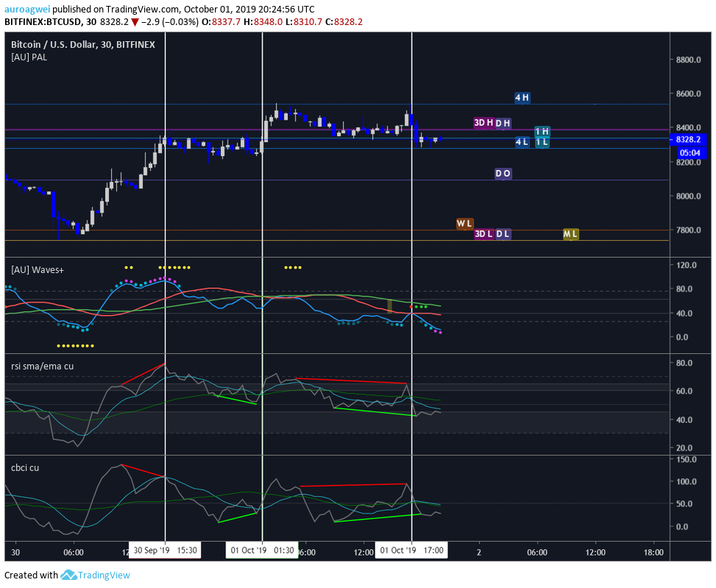
Task: Click the 8400.0 price axis label
Action: coord(689,128)
